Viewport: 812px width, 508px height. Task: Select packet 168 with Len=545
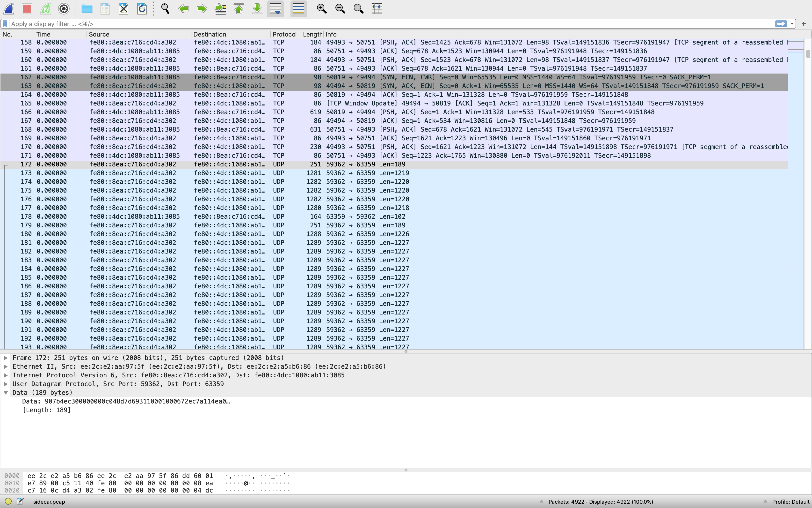394,130
